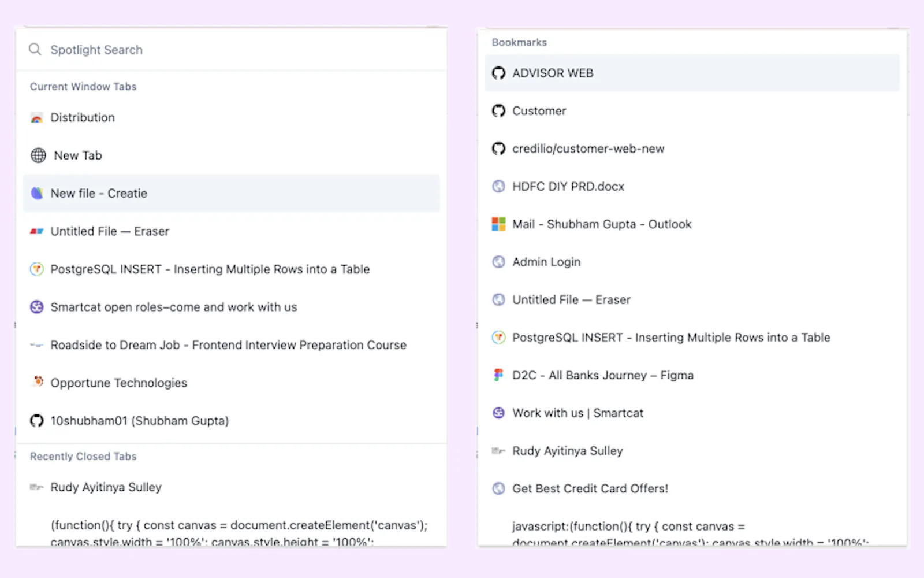Open Smartcat open roles tab
924x578 pixels.
(x=231, y=307)
